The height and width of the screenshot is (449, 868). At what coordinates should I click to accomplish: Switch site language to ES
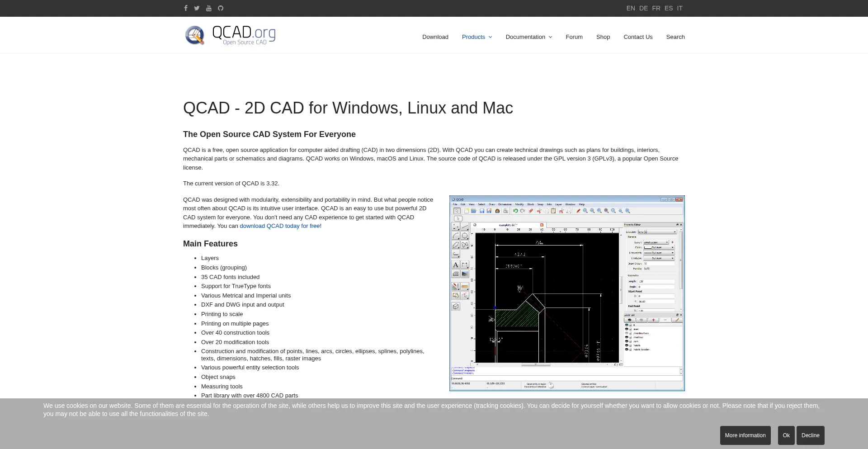click(x=669, y=8)
